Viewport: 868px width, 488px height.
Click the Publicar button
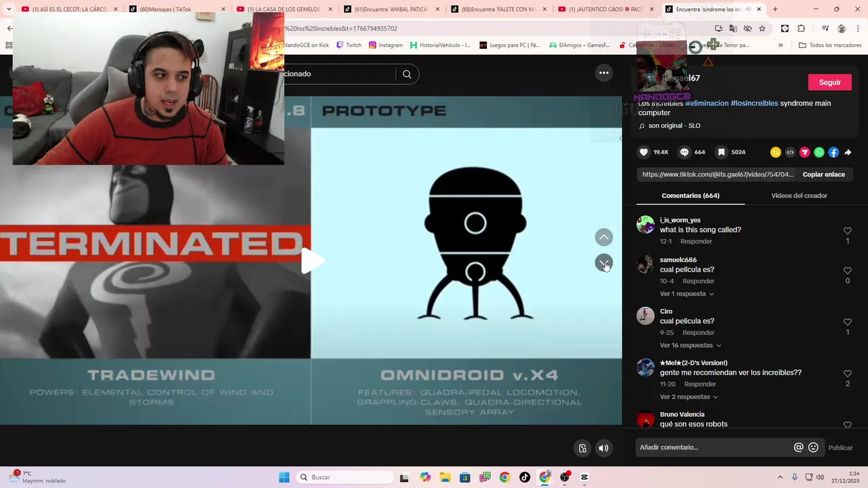pyautogui.click(x=840, y=447)
